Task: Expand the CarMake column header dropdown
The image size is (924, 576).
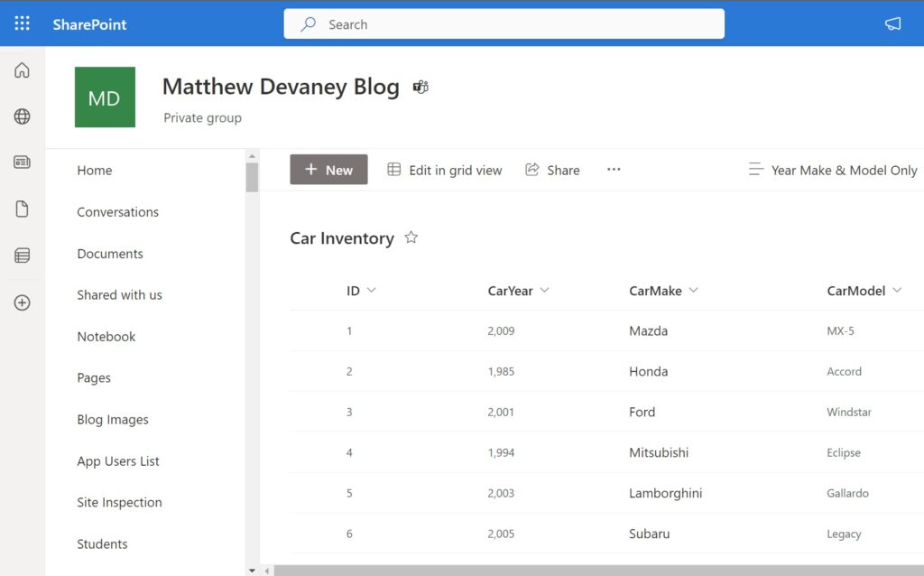Action: (694, 290)
